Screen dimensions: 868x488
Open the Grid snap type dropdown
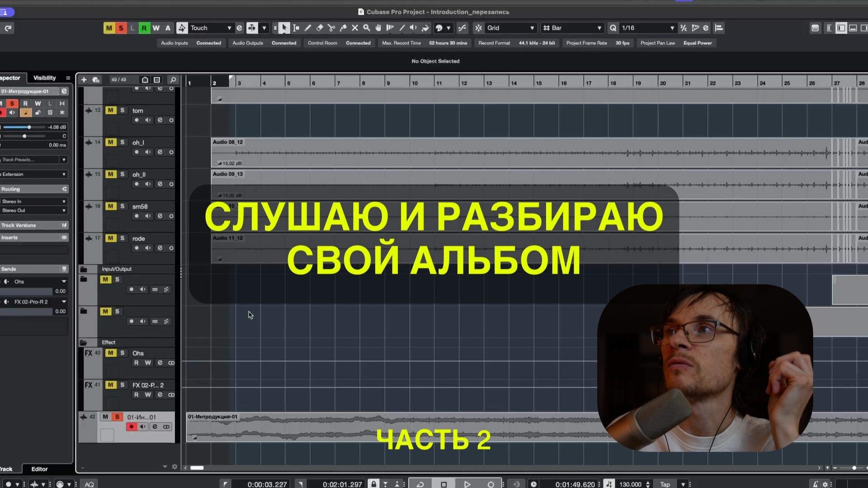tap(511, 28)
